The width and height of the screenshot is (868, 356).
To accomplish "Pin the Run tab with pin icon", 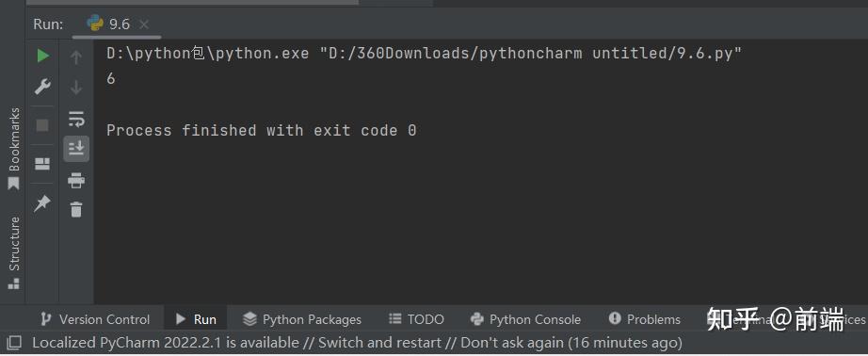I will click(x=42, y=203).
